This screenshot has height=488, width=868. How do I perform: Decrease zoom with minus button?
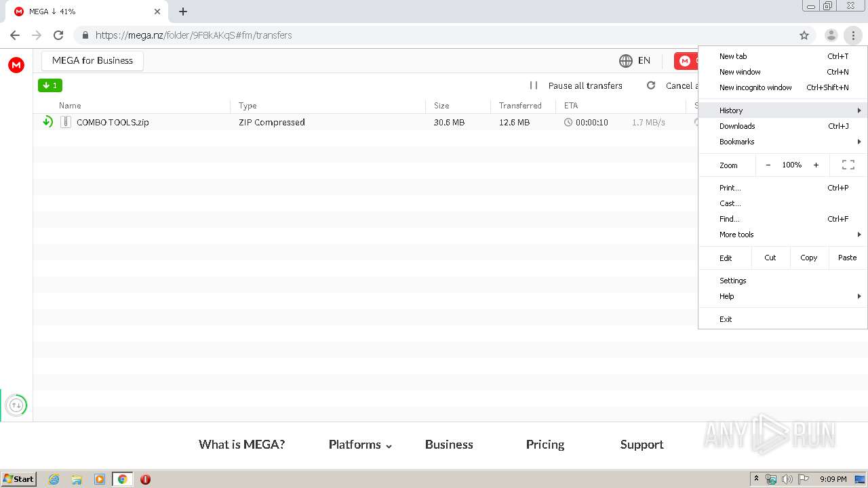pyautogui.click(x=768, y=165)
